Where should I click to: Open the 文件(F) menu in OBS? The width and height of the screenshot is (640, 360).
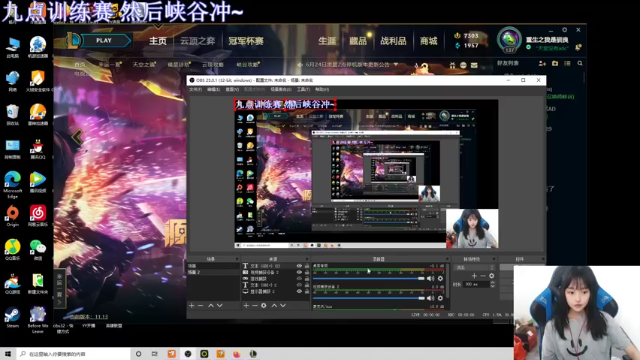pyautogui.click(x=195, y=89)
